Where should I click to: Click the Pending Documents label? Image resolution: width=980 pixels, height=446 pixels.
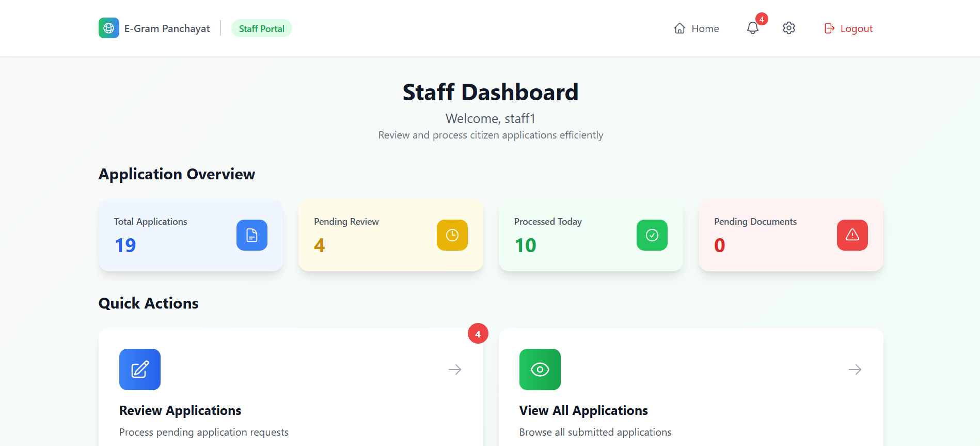755,221
